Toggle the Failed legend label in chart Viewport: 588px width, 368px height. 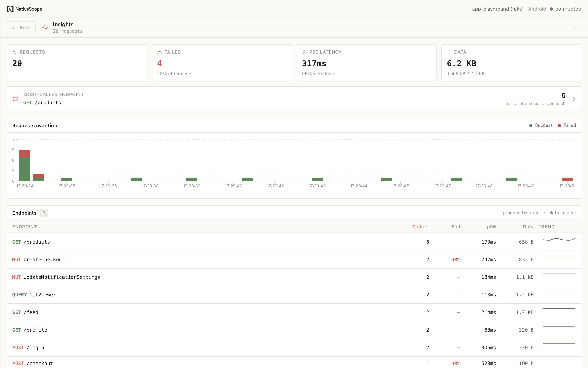(570, 125)
